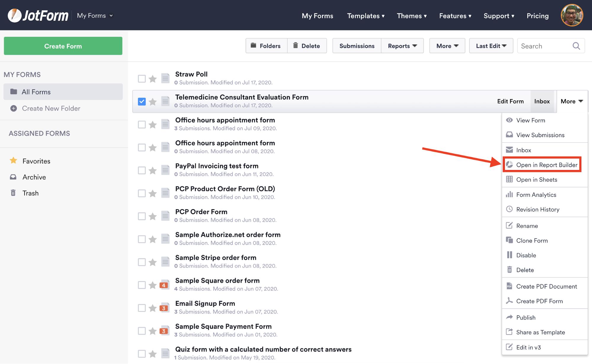Star the Straw Poll form
This screenshot has width=592, height=364.
coord(153,79)
